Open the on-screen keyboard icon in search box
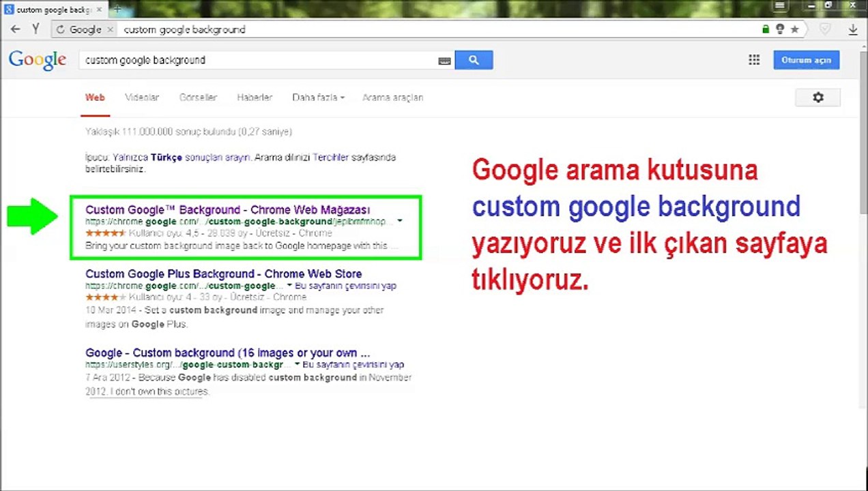The width and height of the screenshot is (868, 491). coord(444,61)
